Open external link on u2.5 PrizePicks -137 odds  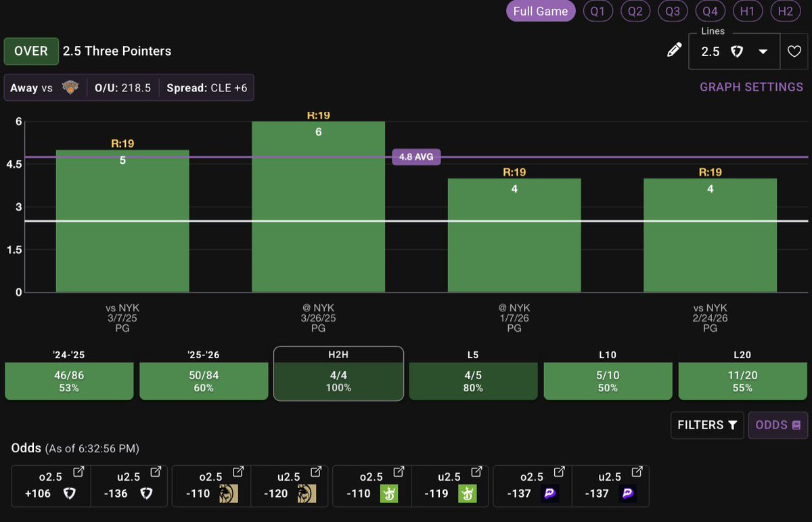click(x=637, y=471)
